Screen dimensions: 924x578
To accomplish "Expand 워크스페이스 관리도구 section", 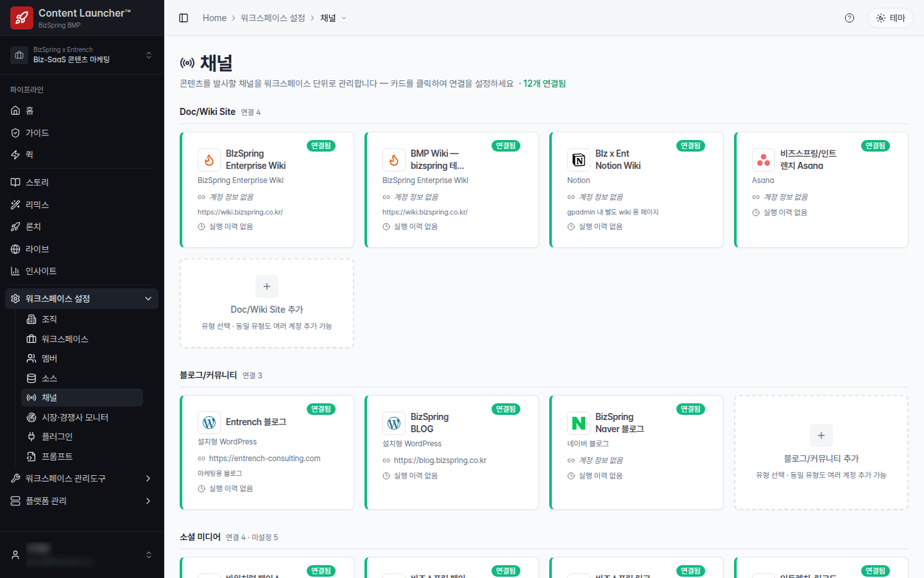I will pyautogui.click(x=82, y=478).
